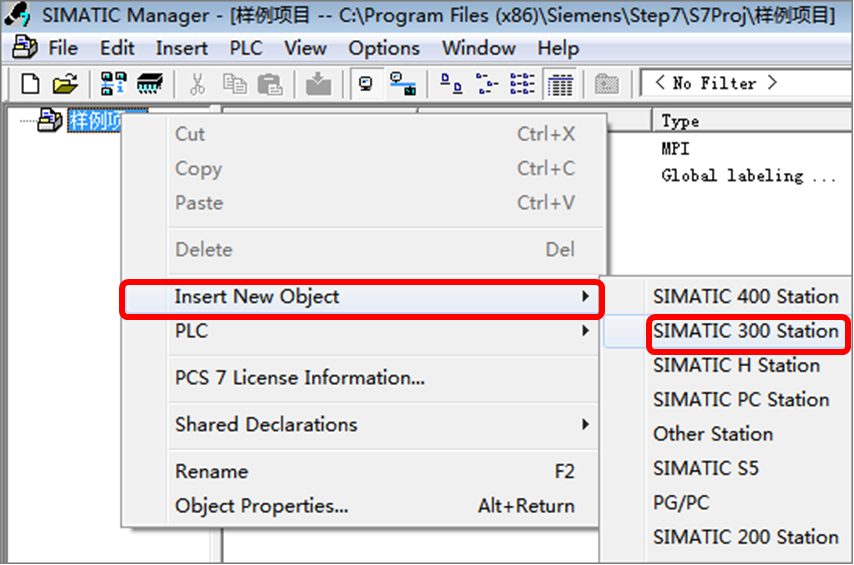Image resolution: width=854 pixels, height=565 pixels.
Task: Insert a SIMATIC 400 Station
Action: [x=727, y=297]
